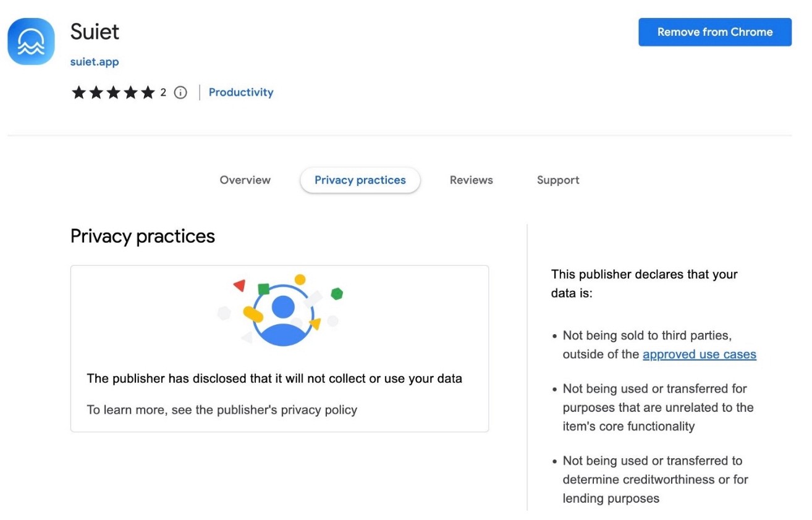Select the Privacy practices tab
Image resolution: width=812 pixels, height=520 pixels.
pyautogui.click(x=360, y=180)
